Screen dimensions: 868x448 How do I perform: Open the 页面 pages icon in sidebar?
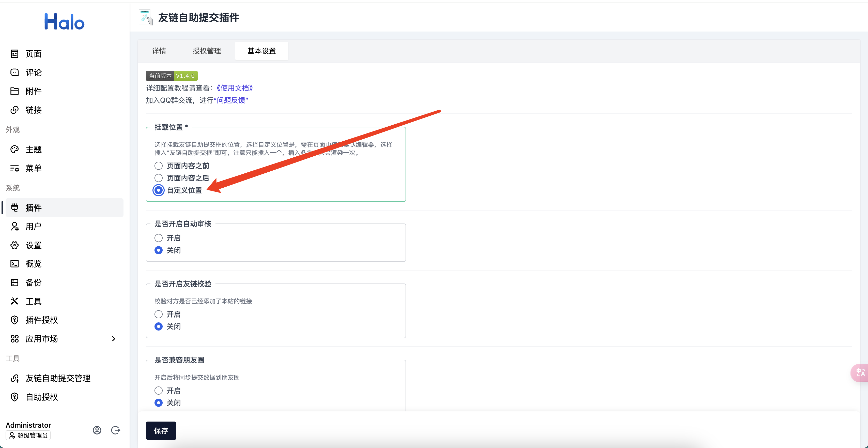(x=14, y=54)
